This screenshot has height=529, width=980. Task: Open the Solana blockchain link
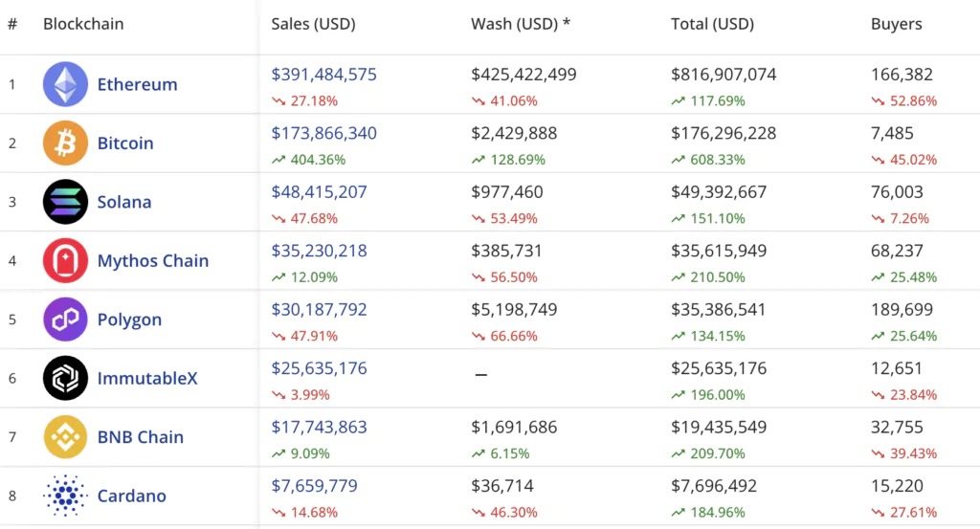124,202
